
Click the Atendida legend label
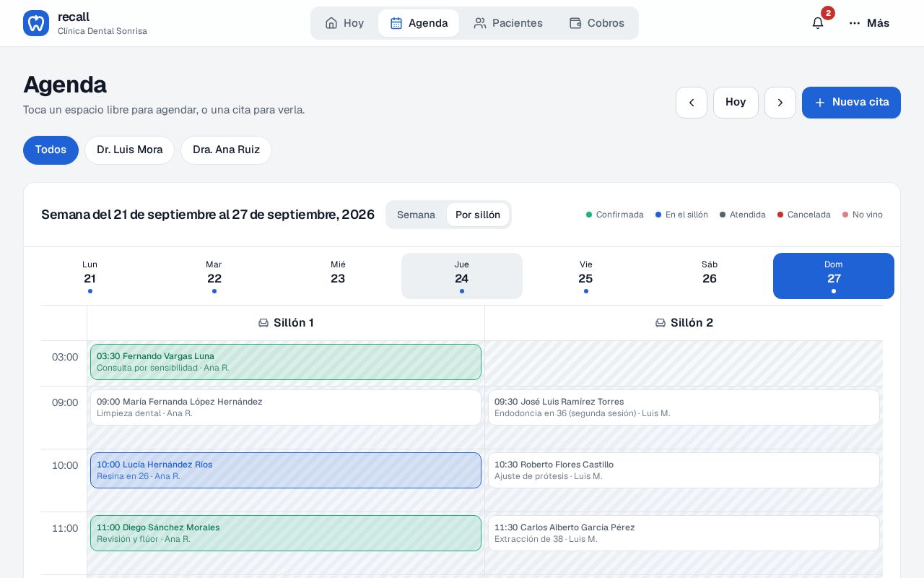[x=748, y=215]
